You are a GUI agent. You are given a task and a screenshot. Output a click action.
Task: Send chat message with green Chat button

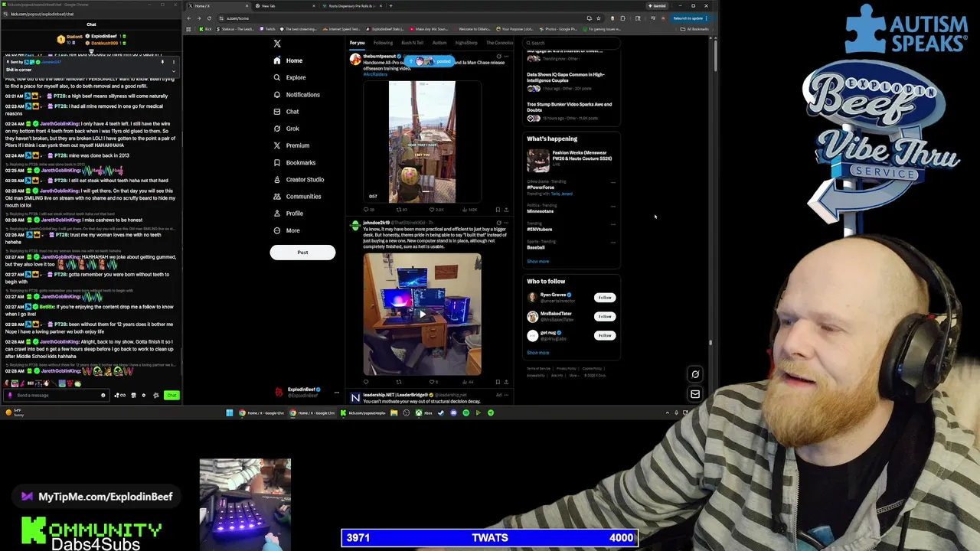click(171, 396)
